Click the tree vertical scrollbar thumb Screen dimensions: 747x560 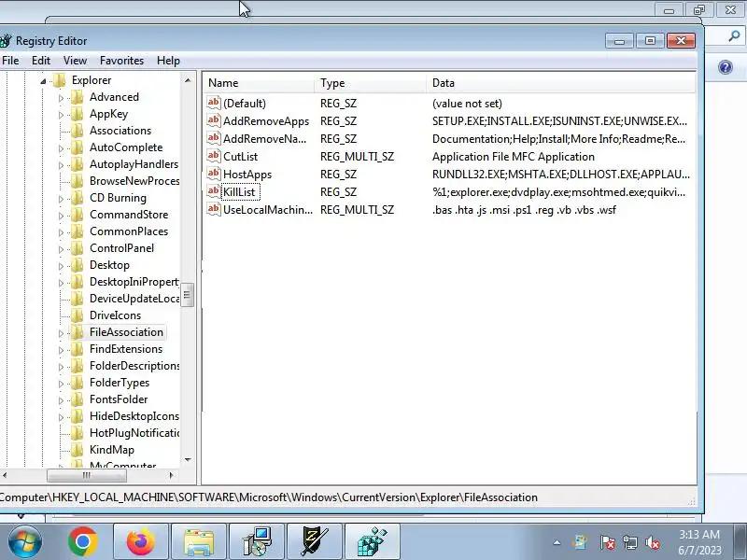(188, 295)
